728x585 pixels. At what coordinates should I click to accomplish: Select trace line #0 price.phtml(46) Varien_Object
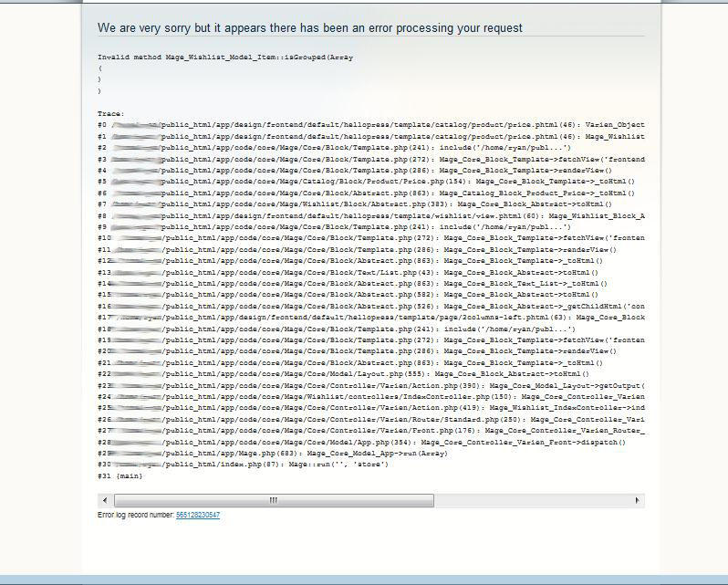coord(371,125)
